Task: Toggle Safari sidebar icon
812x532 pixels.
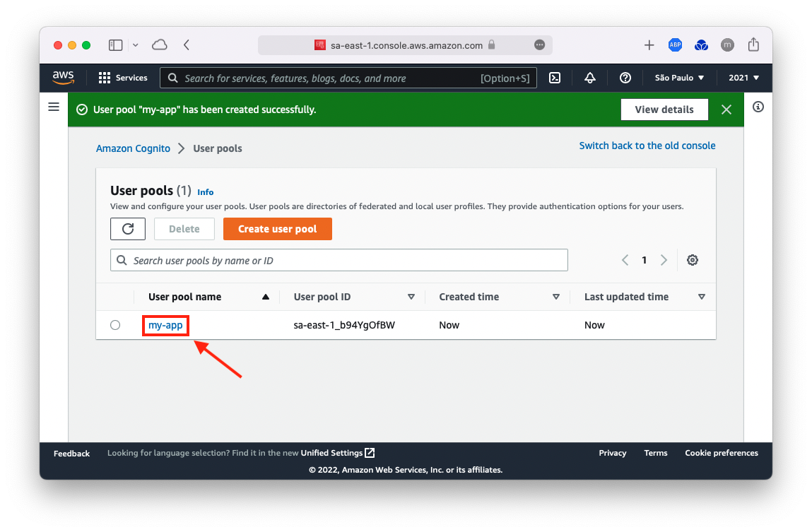Action: (115, 45)
